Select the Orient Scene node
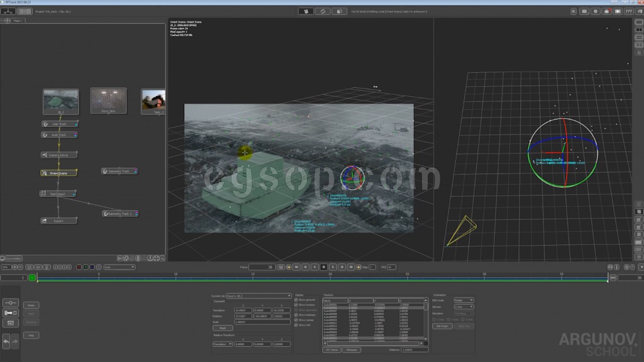The height and width of the screenshot is (362, 644). 58,173
